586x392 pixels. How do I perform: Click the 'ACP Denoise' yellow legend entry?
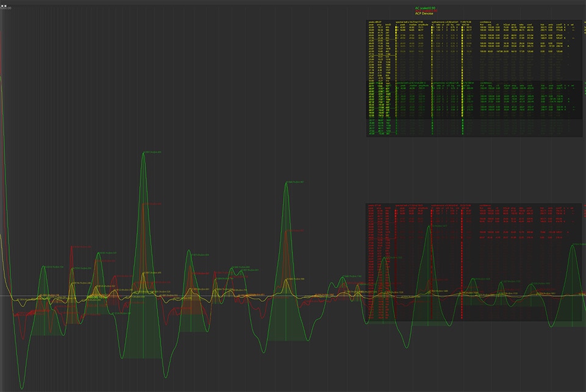pos(424,13)
